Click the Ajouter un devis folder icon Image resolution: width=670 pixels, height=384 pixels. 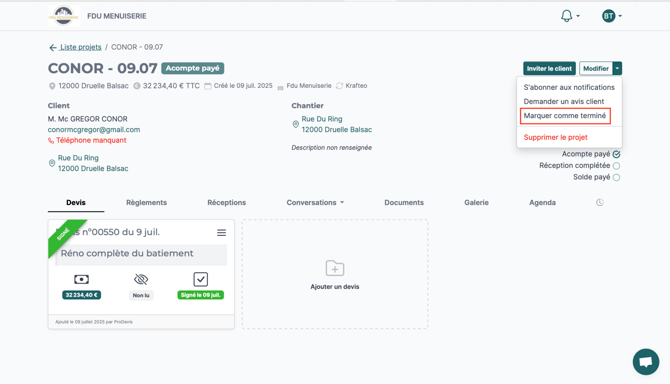(335, 268)
